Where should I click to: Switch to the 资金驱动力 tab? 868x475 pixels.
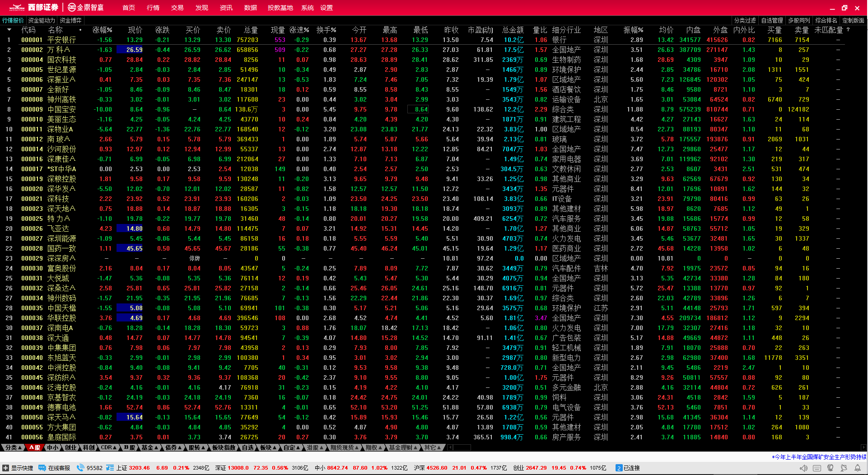[x=41, y=20]
